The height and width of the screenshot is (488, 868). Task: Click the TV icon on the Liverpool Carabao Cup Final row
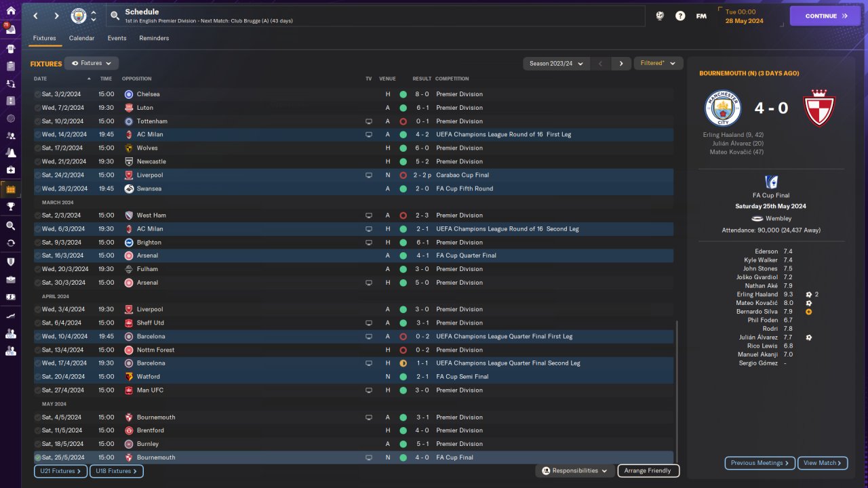pos(369,175)
